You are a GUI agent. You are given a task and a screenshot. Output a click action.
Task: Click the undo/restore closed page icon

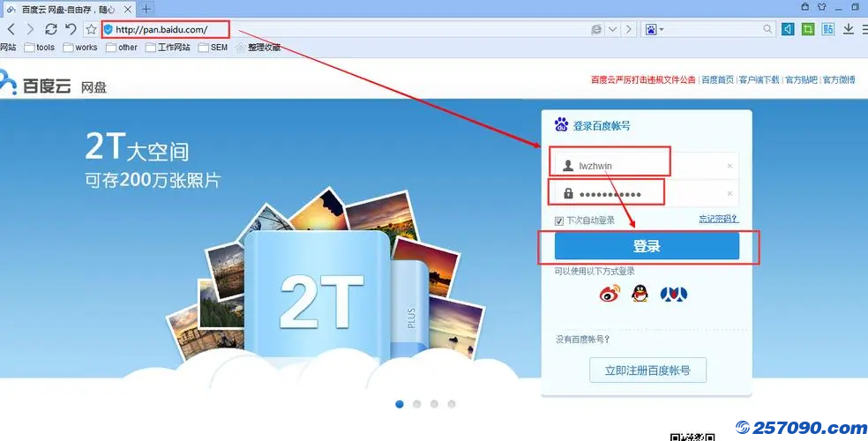coord(71,29)
